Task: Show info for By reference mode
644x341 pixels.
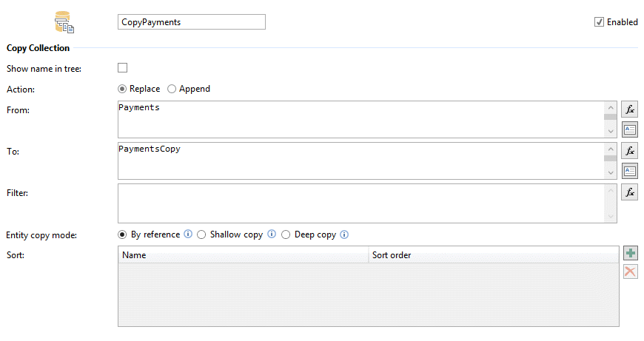Action: pyautogui.click(x=188, y=234)
